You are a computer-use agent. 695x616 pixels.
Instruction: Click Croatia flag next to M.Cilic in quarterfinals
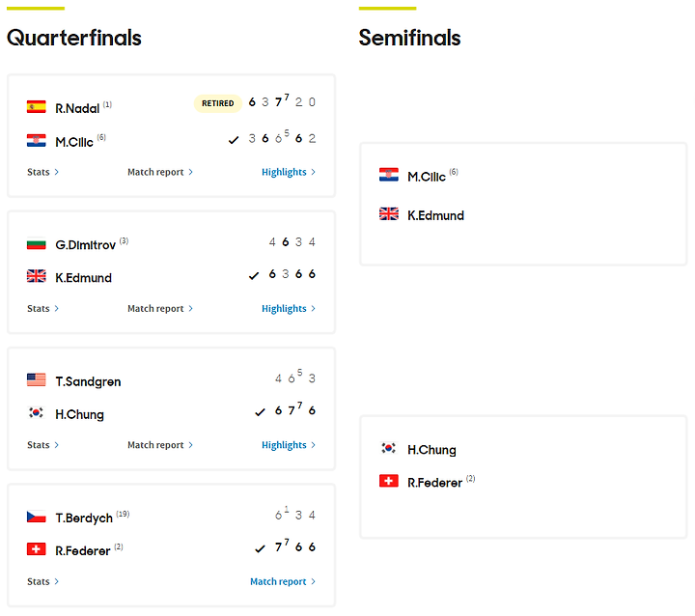click(x=36, y=141)
